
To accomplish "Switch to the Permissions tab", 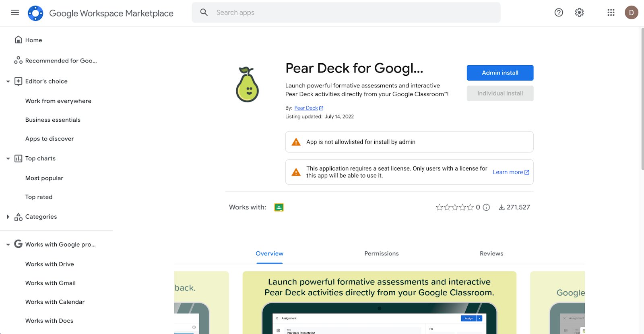I will (x=382, y=253).
